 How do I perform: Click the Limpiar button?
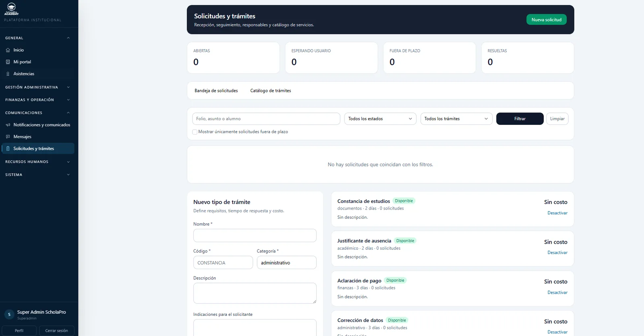click(x=557, y=119)
